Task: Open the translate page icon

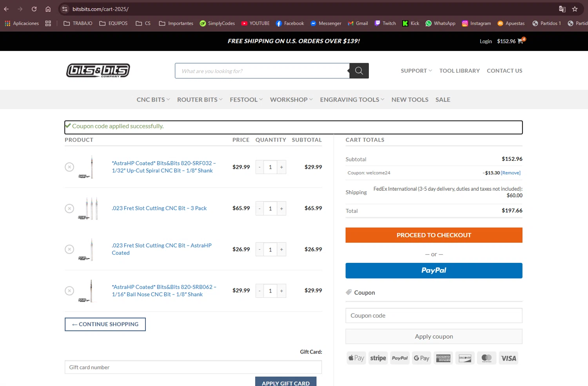Action: click(562, 9)
